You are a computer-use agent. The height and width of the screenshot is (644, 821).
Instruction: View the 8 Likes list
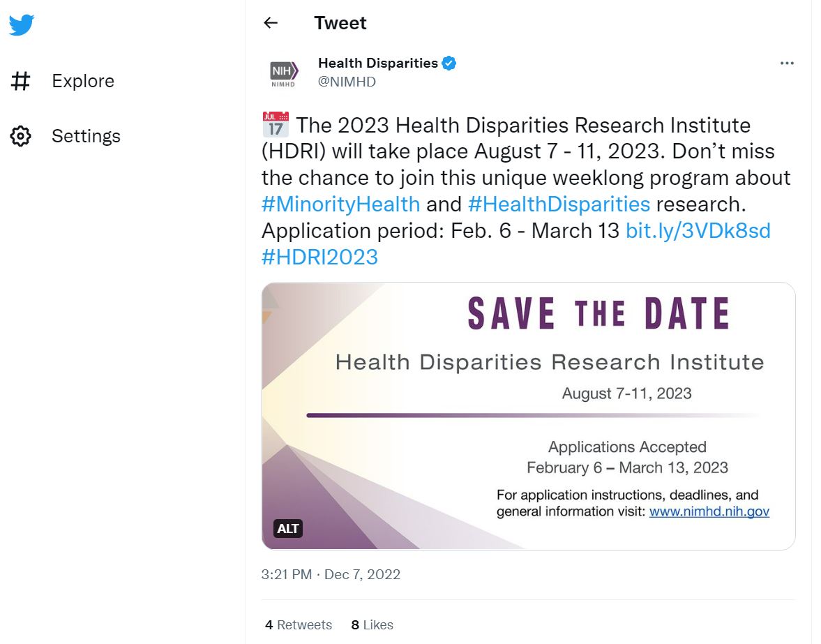tap(372, 625)
